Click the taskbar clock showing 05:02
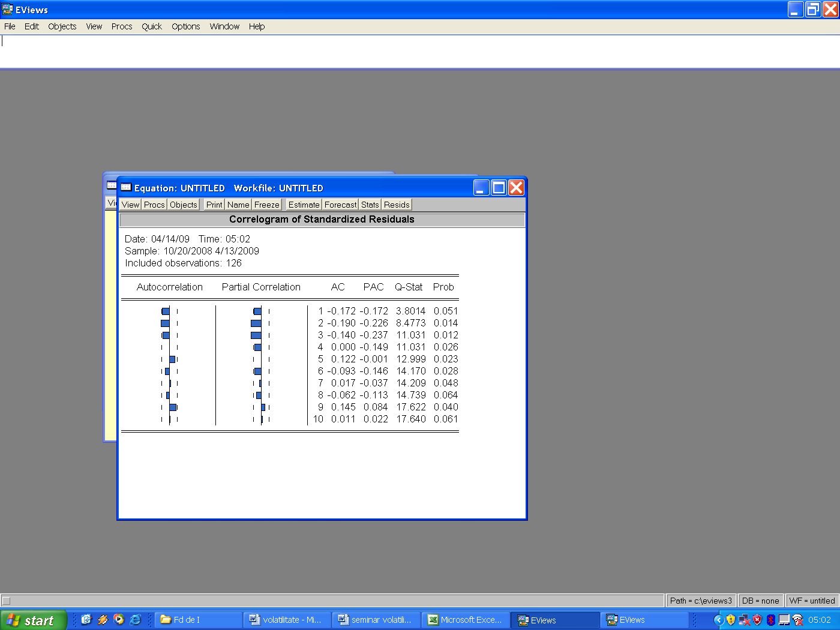This screenshot has width=840, height=630. [820, 620]
